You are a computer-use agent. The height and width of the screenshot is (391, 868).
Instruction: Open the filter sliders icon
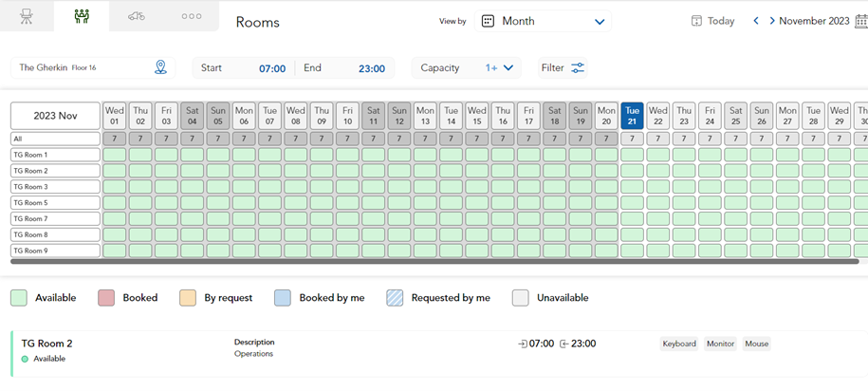(577, 68)
